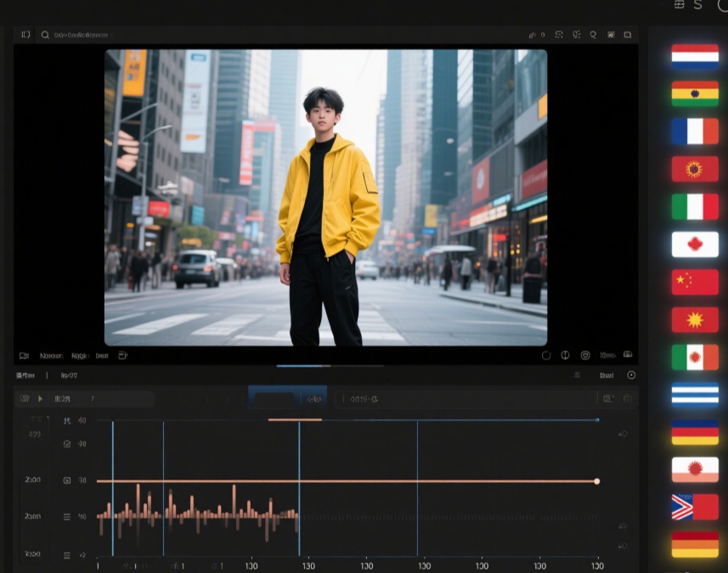Viewport: 728px width, 573px height.
Task: Click the Instagram-style icon below preview
Action: (585, 356)
